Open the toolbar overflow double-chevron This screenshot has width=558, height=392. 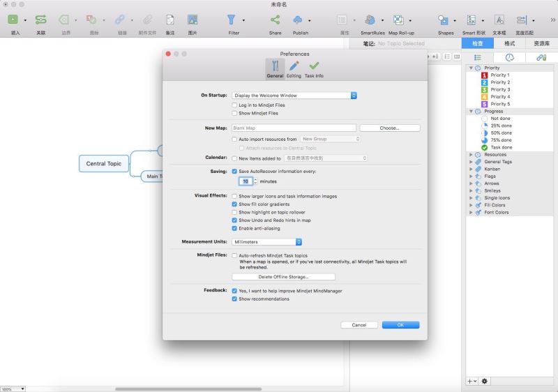[x=552, y=20]
